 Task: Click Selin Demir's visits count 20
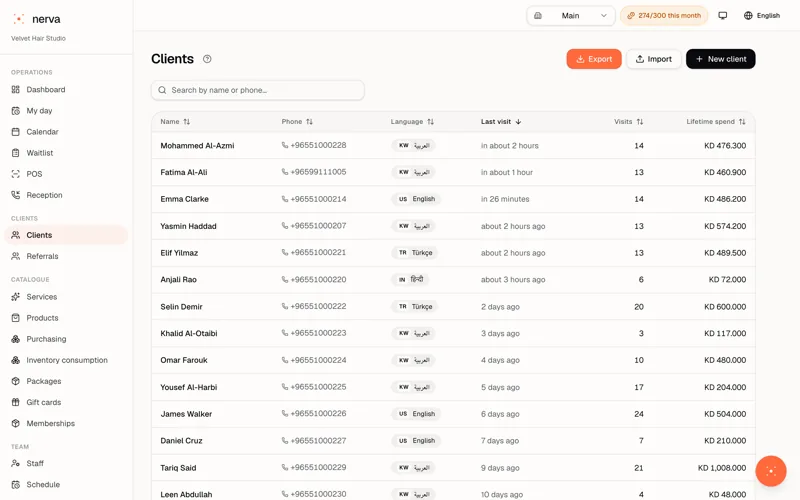(x=639, y=307)
